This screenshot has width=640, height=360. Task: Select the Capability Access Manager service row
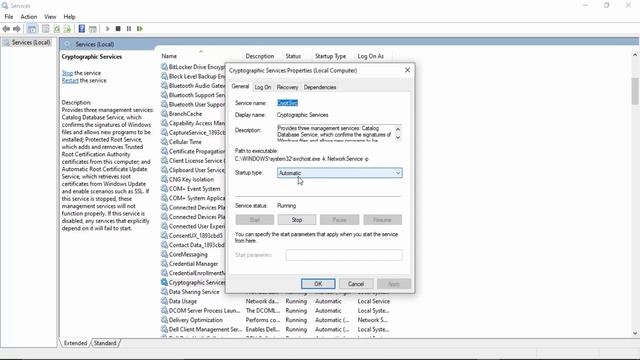[x=193, y=123]
